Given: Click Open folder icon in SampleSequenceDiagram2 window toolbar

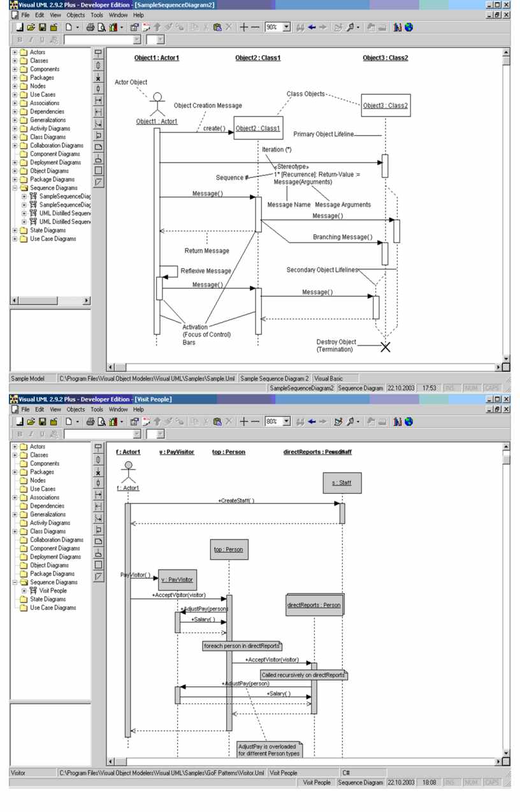Looking at the screenshot, I should click(x=31, y=27).
